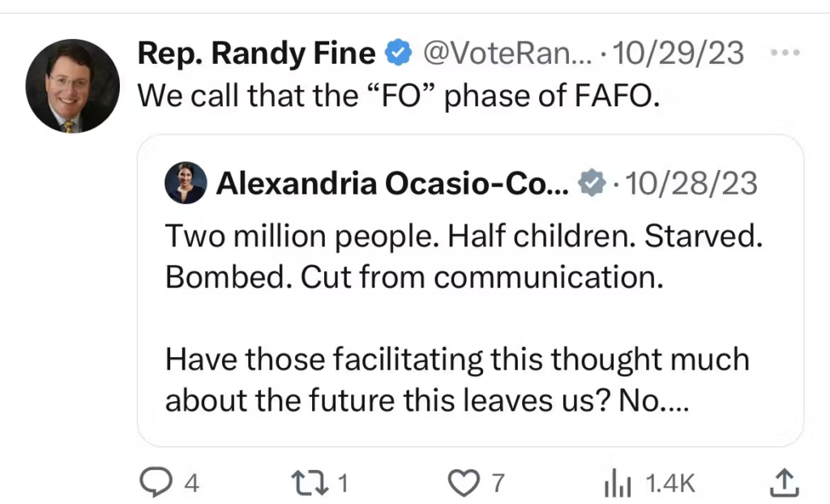This screenshot has height=504, width=830.
Task: Open view analytics bar chart icon
Action: point(617,484)
